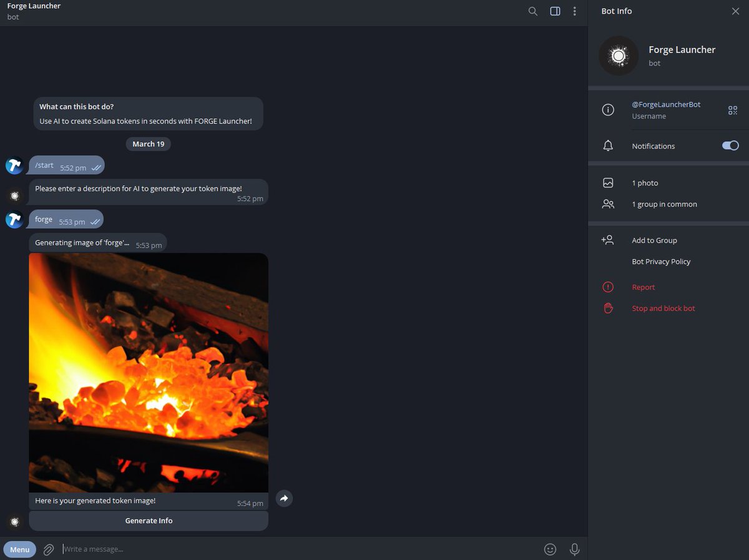The width and height of the screenshot is (749, 560).
Task: Open the emoji smiley picker
Action: (x=550, y=549)
